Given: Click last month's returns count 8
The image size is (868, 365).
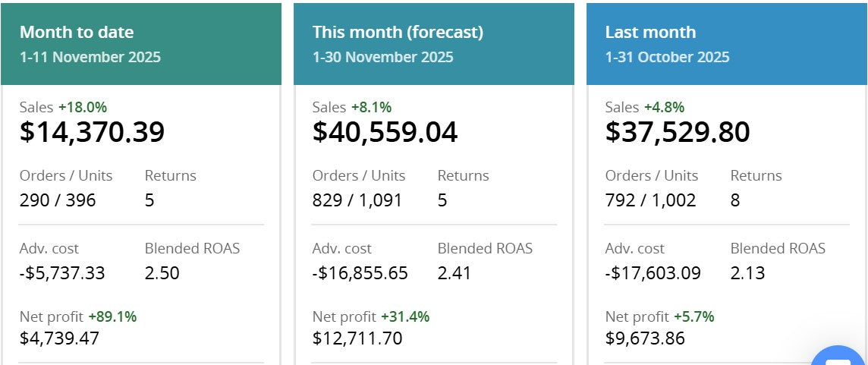Looking at the screenshot, I should [x=735, y=200].
